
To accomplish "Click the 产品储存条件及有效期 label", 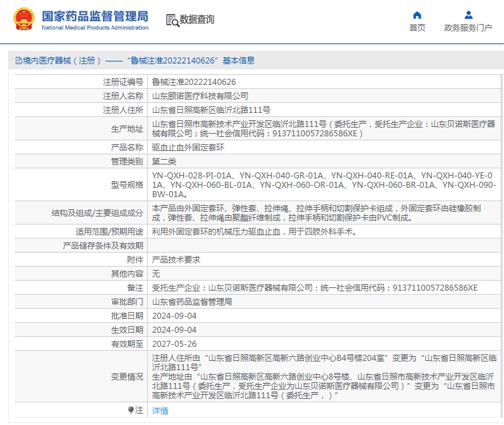I will (x=103, y=246).
